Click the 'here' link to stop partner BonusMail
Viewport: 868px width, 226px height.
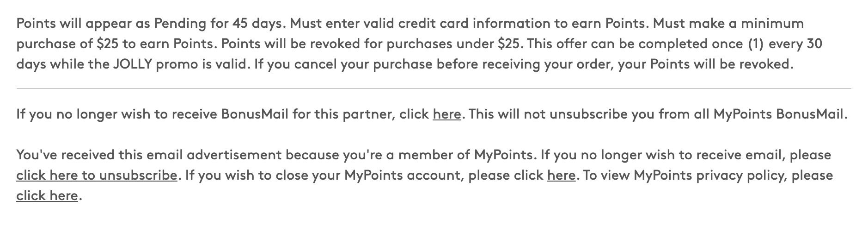click(447, 114)
